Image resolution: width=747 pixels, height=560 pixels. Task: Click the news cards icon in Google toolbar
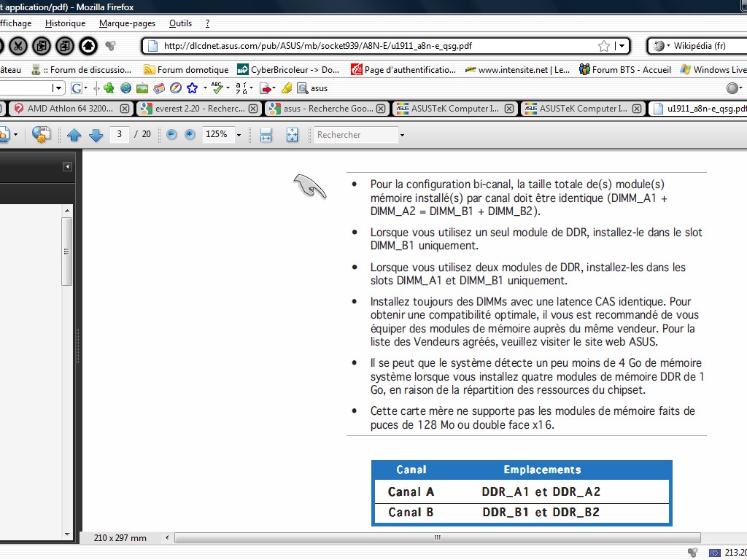coord(159,88)
